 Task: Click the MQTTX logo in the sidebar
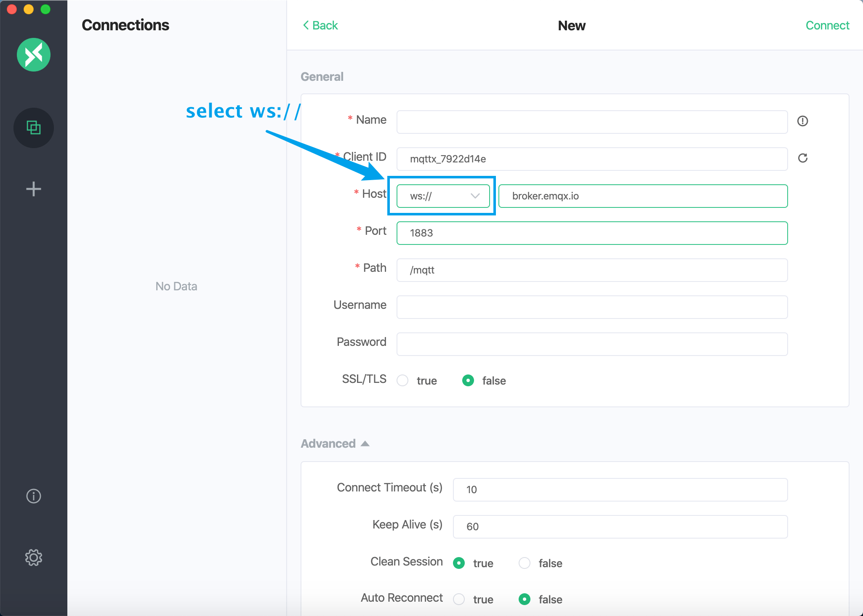pos(34,54)
